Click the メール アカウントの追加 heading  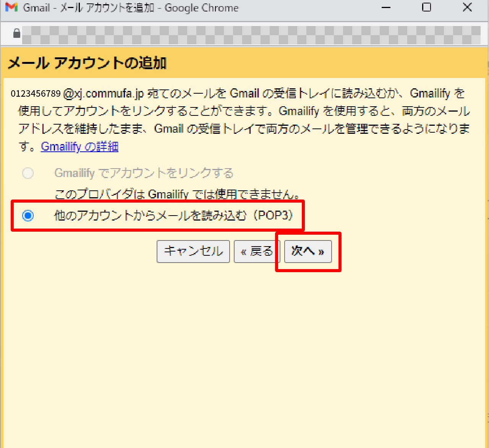click(x=87, y=63)
